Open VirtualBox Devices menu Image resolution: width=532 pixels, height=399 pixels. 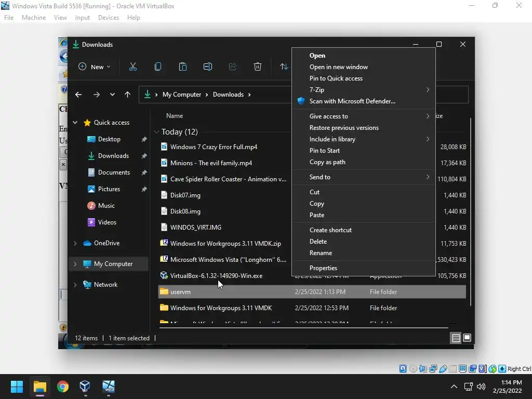click(109, 18)
